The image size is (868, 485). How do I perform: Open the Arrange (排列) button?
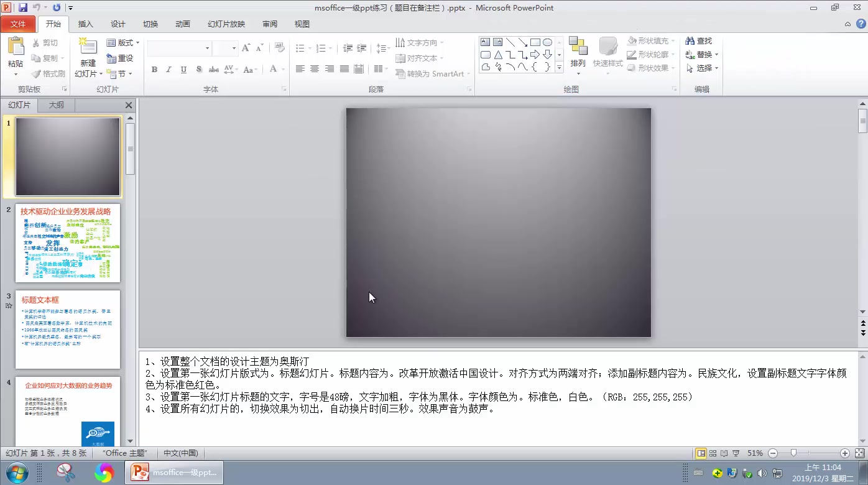pos(578,55)
